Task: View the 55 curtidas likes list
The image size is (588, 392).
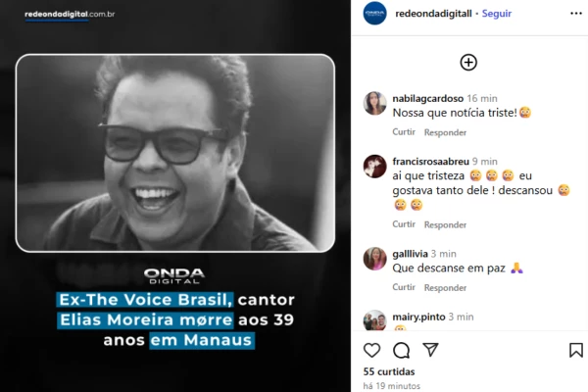Action: (389, 371)
